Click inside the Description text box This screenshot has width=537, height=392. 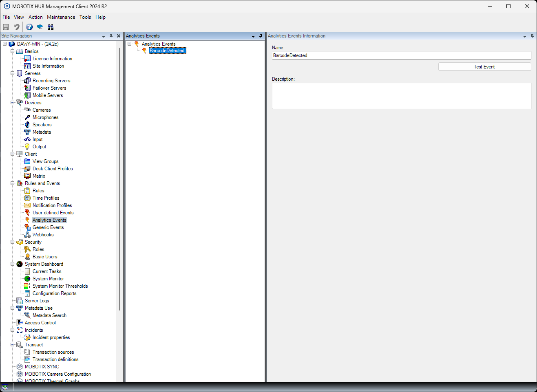pos(402,96)
